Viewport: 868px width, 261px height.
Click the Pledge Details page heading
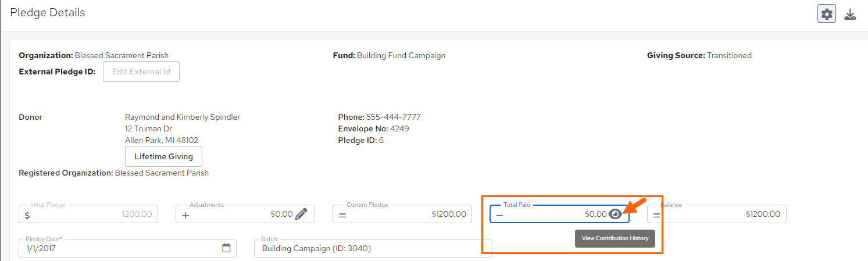(x=48, y=13)
